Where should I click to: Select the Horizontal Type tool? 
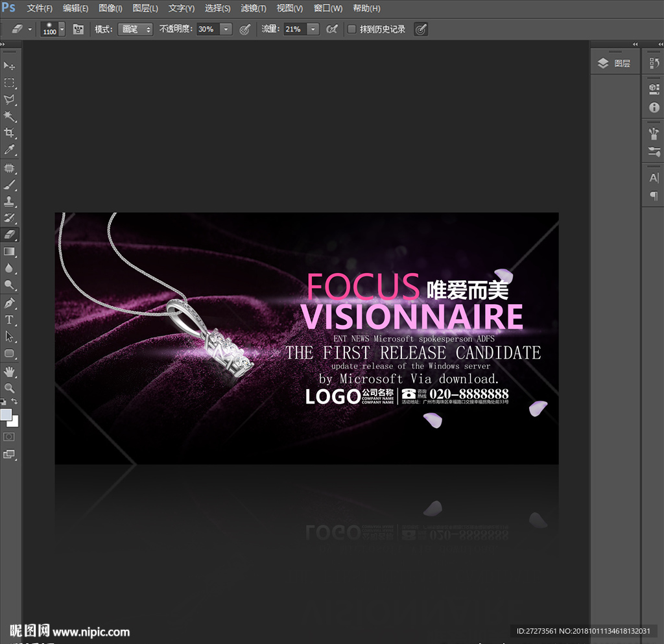tap(10, 320)
